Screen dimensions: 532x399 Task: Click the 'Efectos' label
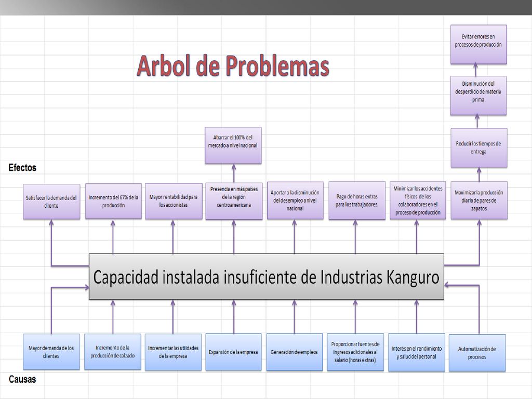(x=22, y=167)
